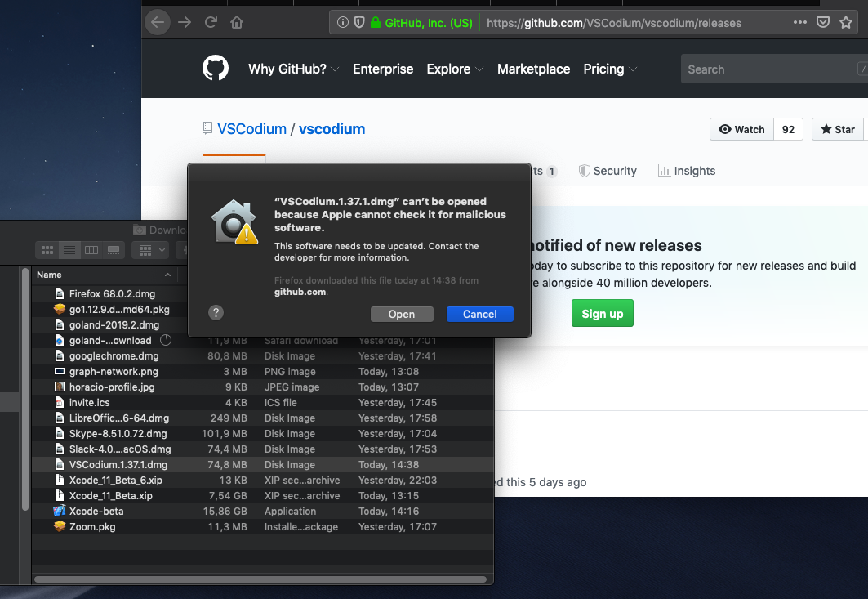Click the horizontal scrollbar in Finder
Viewport: 868px width, 599px height.
[x=260, y=579]
